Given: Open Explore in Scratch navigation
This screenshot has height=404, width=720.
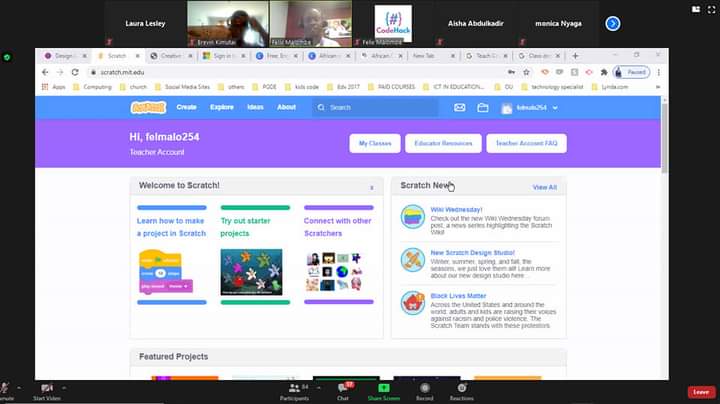Looking at the screenshot, I should [222, 107].
